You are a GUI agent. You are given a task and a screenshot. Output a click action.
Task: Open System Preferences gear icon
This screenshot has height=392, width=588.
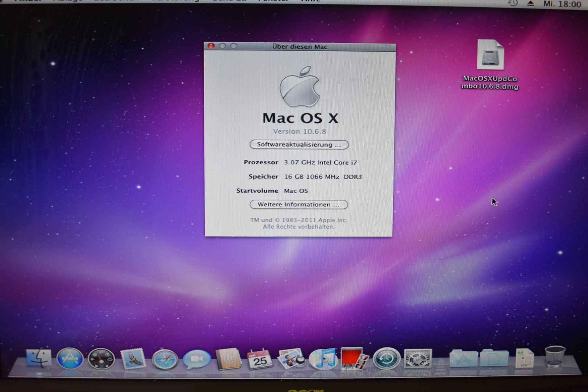coord(418,359)
